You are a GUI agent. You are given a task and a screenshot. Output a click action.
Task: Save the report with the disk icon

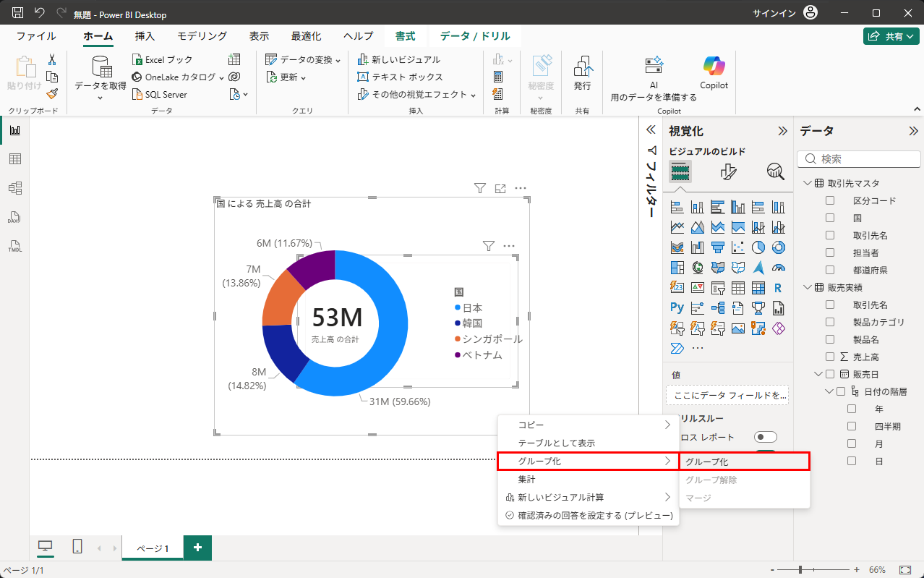point(18,12)
